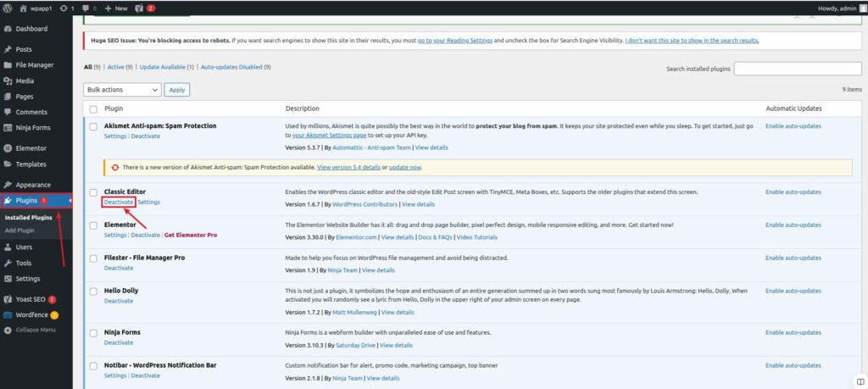Viewport: 868px width, 389px height.
Task: Check the Classic Editor checkbox
Action: click(93, 192)
